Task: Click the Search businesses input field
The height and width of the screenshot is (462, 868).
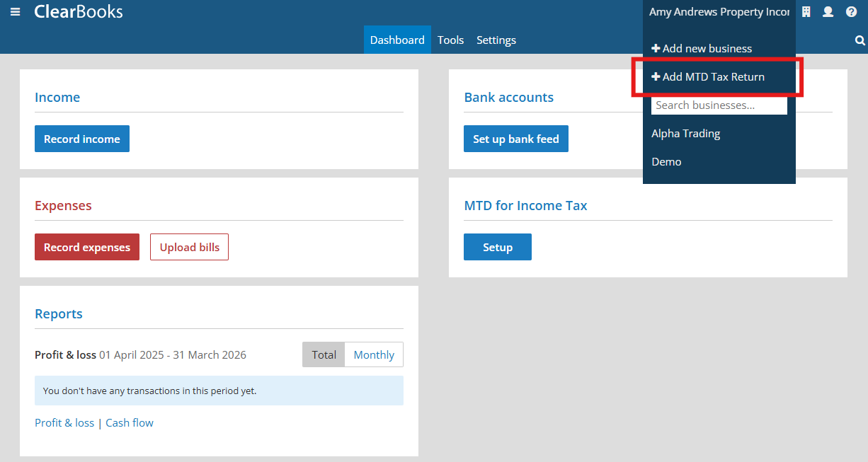Action: [719, 105]
